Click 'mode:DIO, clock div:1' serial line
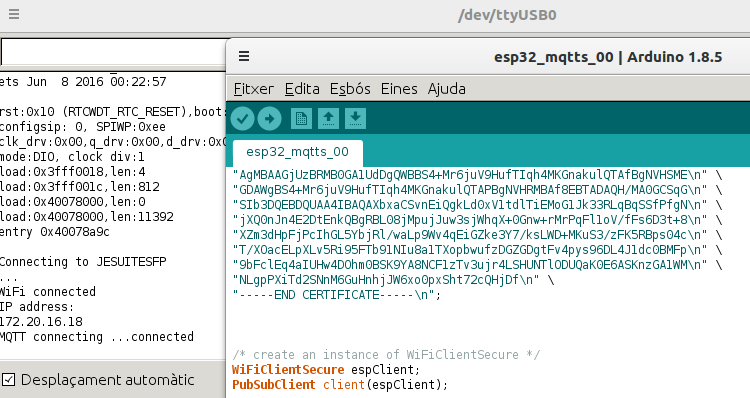 (x=72, y=157)
